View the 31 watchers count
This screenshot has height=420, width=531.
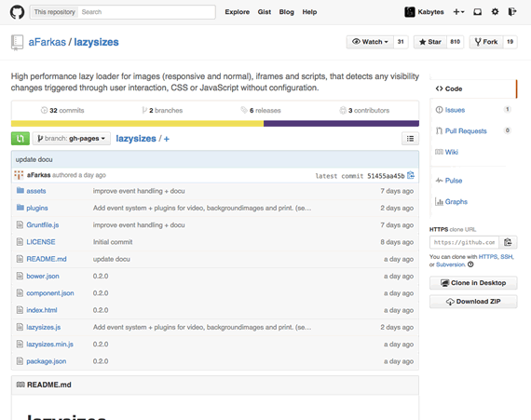click(401, 42)
